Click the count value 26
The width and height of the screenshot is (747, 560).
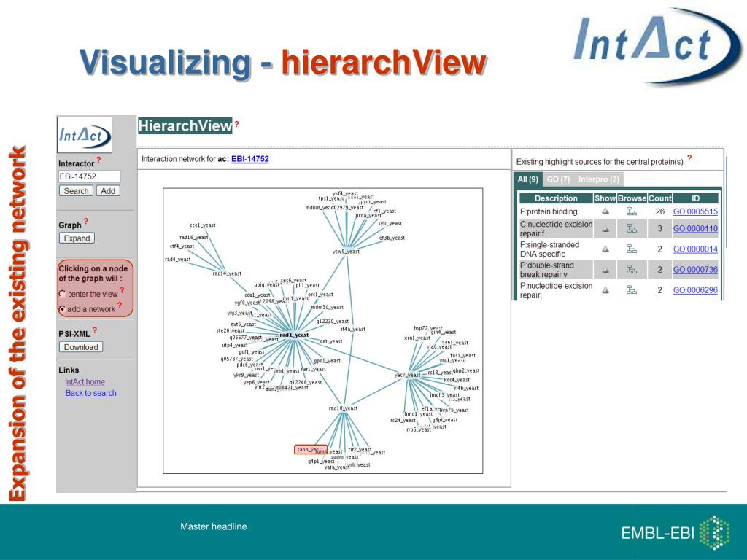coord(659,211)
